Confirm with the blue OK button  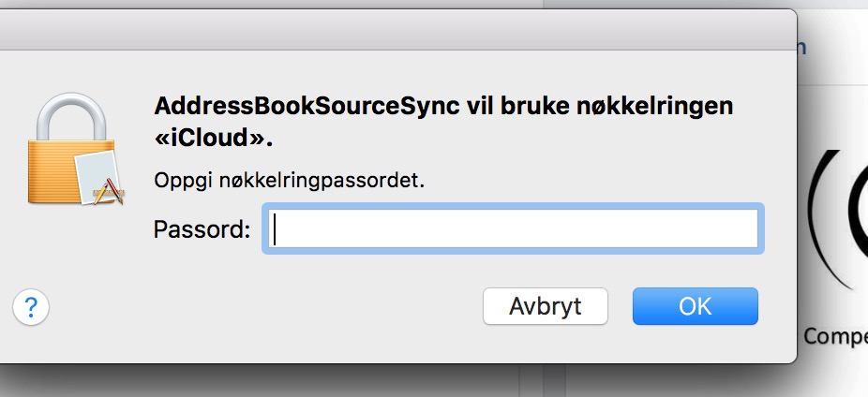[x=696, y=306]
